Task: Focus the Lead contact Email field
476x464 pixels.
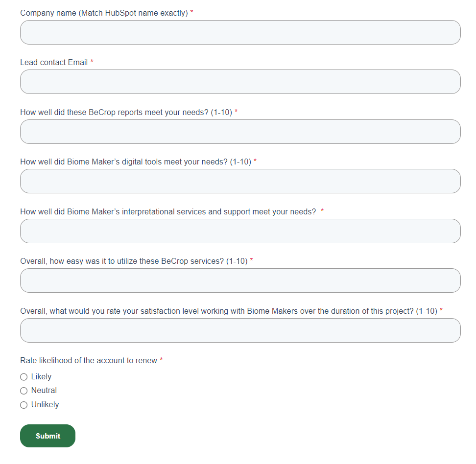Action: click(x=240, y=82)
